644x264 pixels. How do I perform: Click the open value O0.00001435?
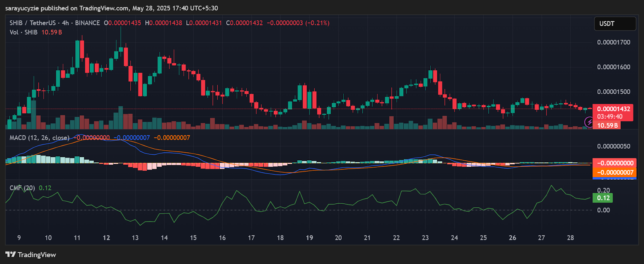pyautogui.click(x=122, y=23)
